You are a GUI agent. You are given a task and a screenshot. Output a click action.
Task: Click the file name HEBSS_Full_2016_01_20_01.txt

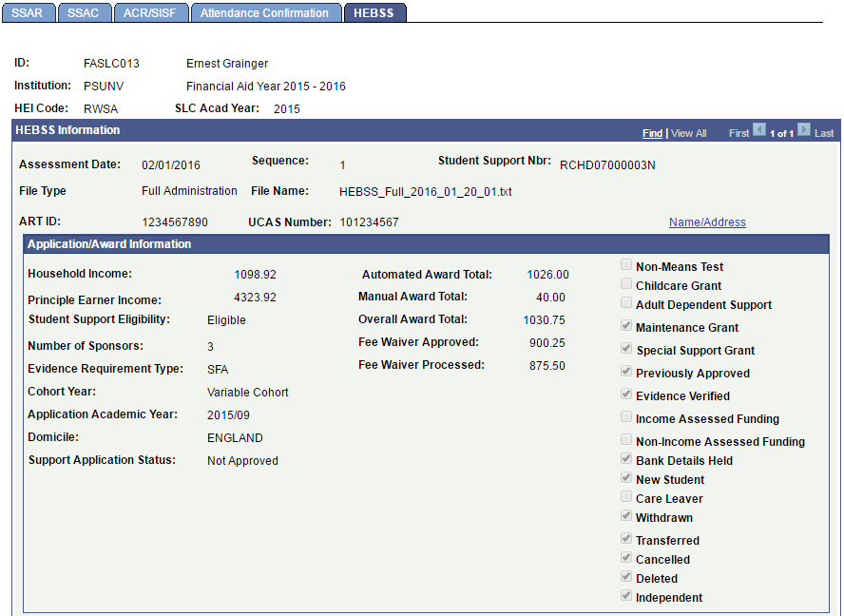pyautogui.click(x=425, y=192)
